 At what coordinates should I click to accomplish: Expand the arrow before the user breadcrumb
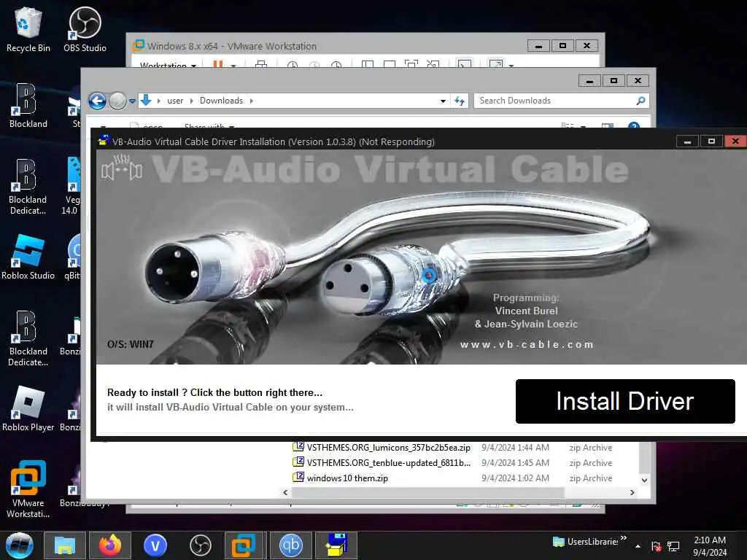pyautogui.click(x=158, y=101)
